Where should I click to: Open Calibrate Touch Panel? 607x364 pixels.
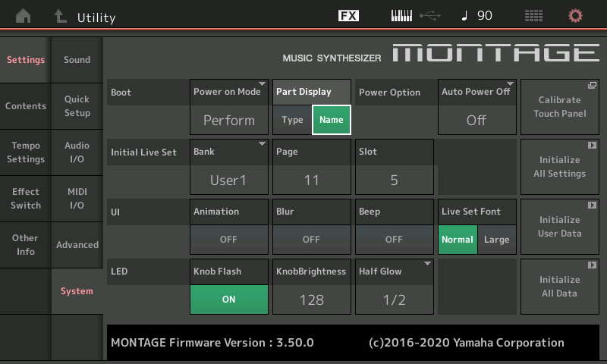click(559, 107)
